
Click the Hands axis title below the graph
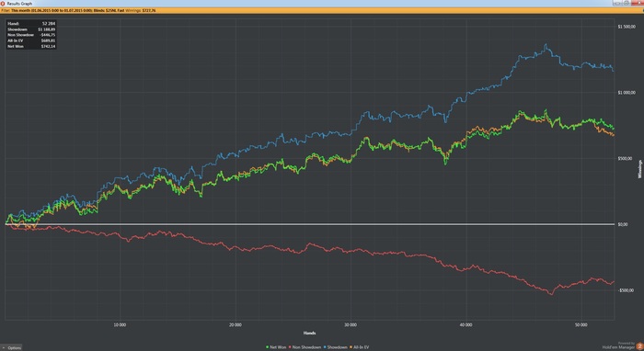point(309,333)
